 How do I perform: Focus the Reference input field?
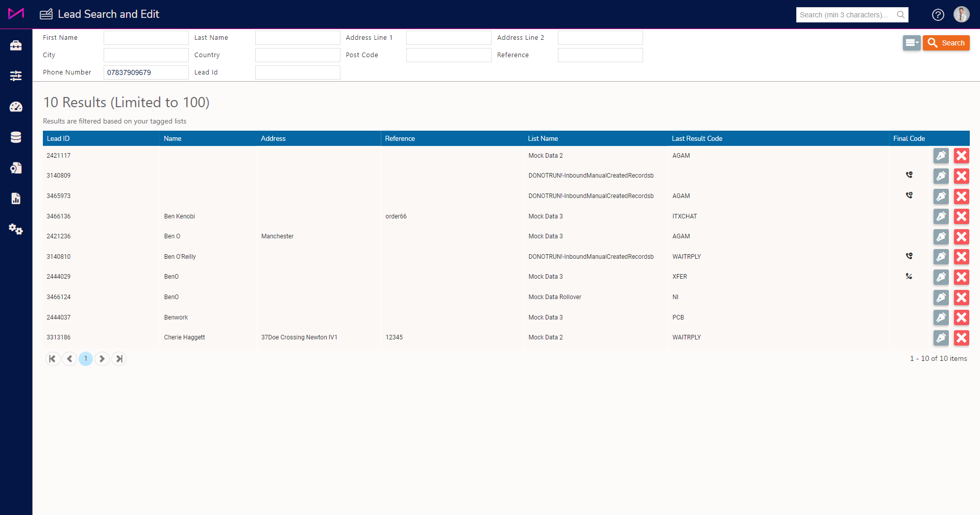click(x=600, y=55)
